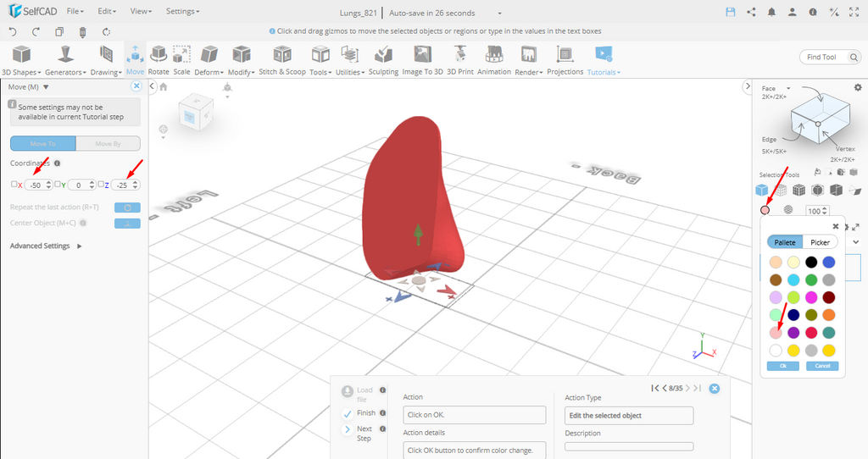Open the 3D Shapes dropdown
Viewport: 868px width, 459px height.
(21, 61)
